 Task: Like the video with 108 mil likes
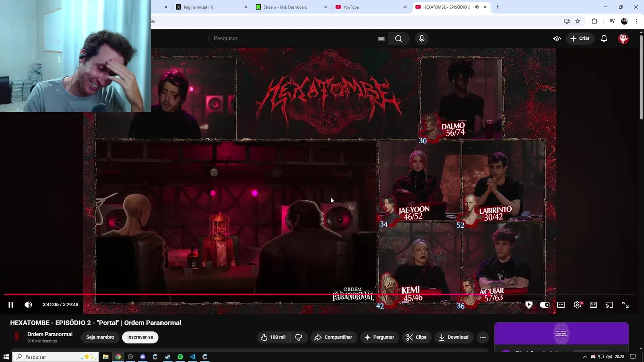point(273,337)
